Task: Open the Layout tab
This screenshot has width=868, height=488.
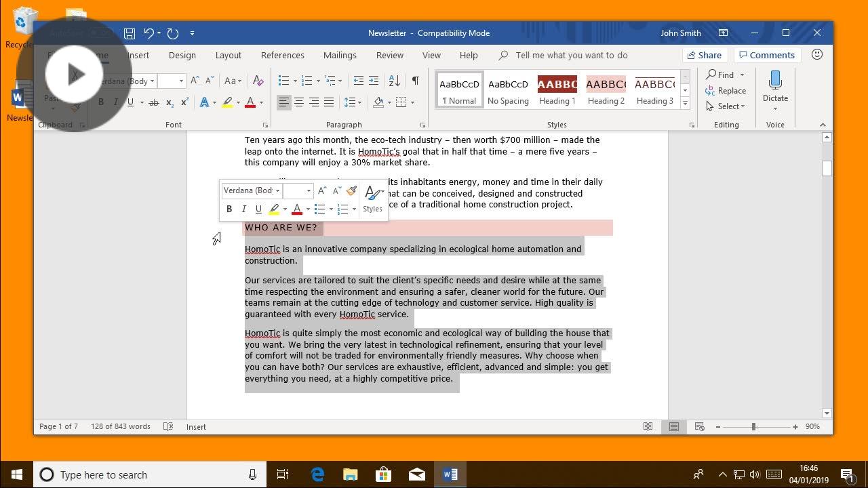Action: (x=229, y=56)
